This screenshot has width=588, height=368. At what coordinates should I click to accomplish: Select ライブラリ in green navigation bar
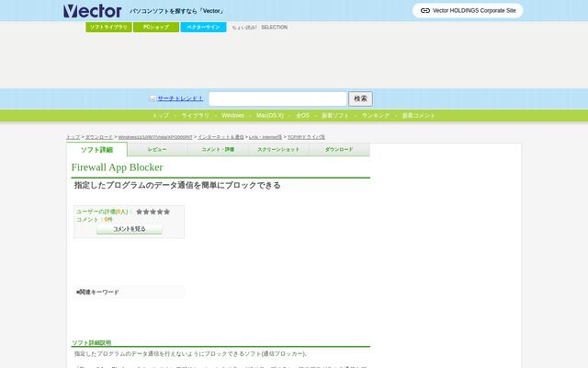195,115
